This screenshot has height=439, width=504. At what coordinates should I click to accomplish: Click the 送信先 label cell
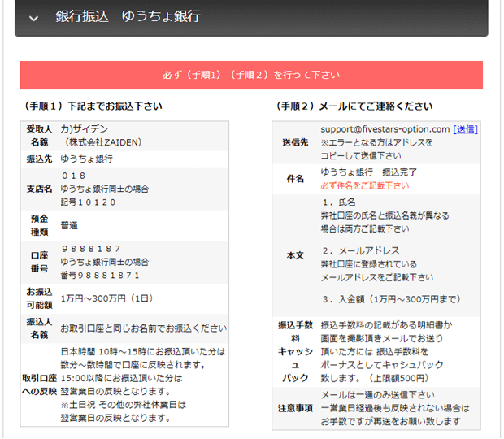295,142
